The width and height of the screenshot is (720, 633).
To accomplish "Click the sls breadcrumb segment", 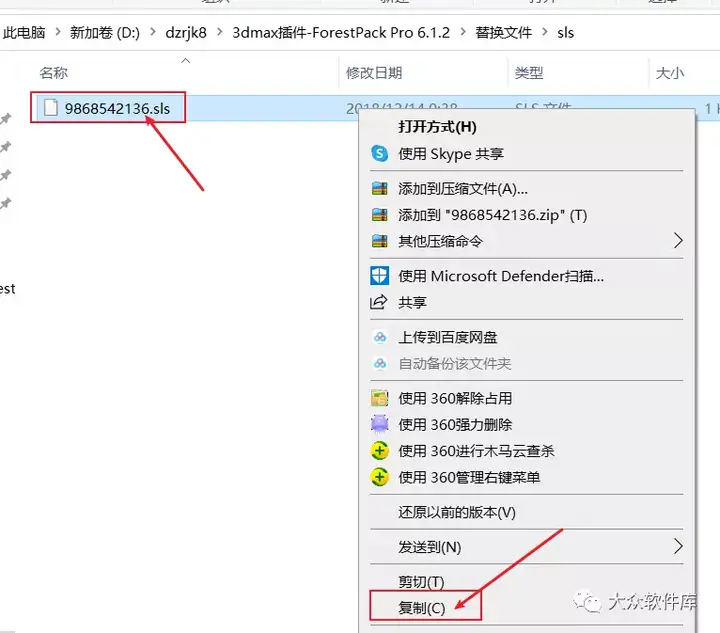I will (565, 33).
